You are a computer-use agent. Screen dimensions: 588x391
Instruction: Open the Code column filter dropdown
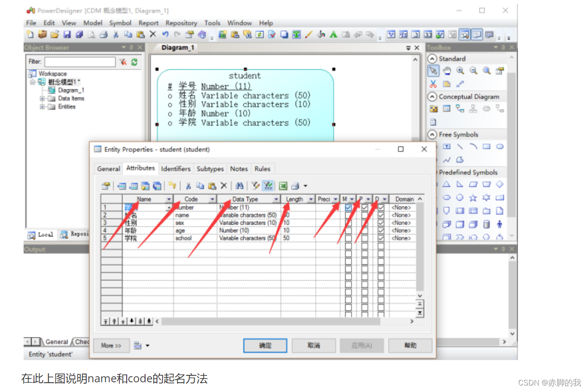[212, 199]
